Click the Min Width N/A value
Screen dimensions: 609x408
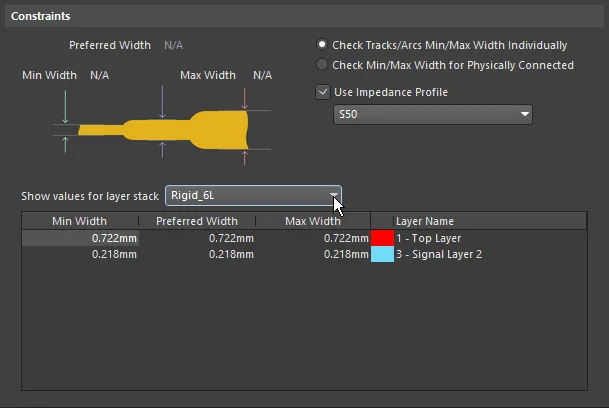(99, 75)
